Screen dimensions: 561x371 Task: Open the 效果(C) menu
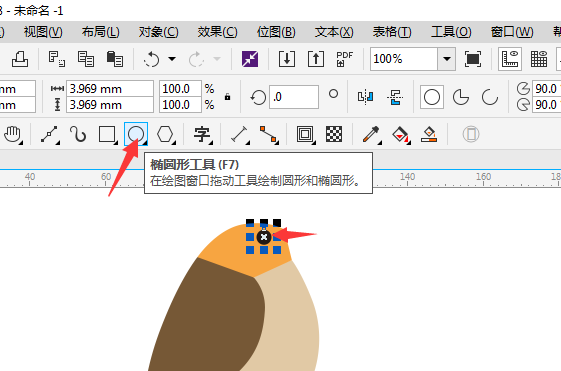click(217, 32)
